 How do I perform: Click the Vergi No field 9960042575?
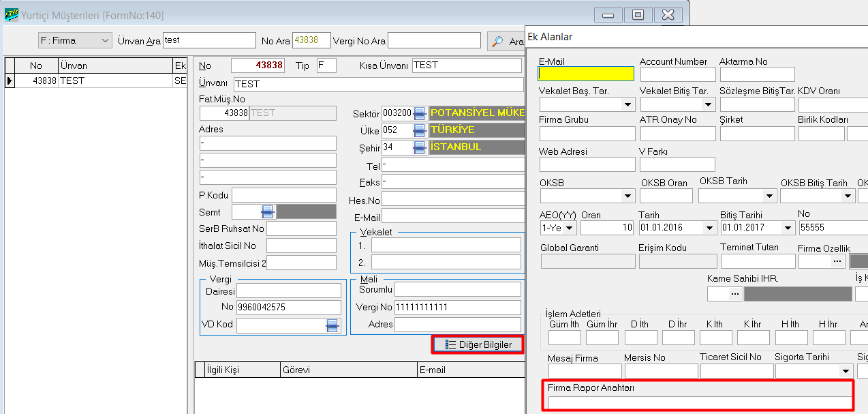[x=289, y=308]
